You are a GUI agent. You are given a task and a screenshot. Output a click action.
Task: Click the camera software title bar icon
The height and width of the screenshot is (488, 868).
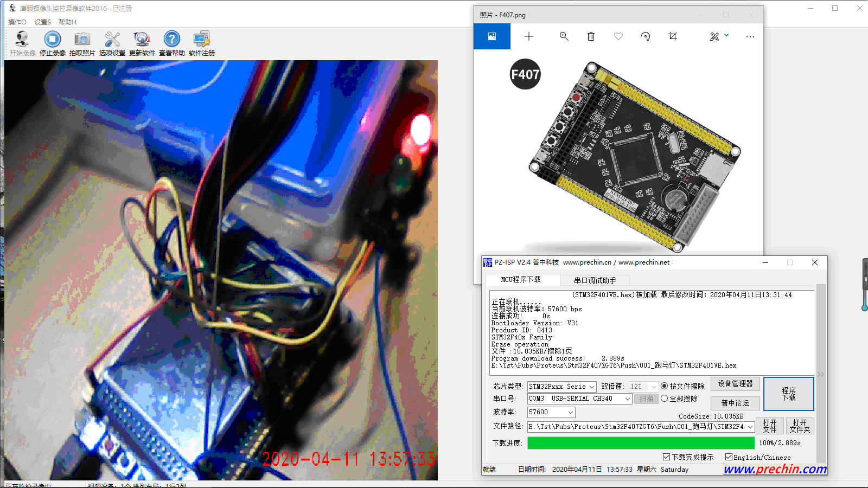pos(12,8)
